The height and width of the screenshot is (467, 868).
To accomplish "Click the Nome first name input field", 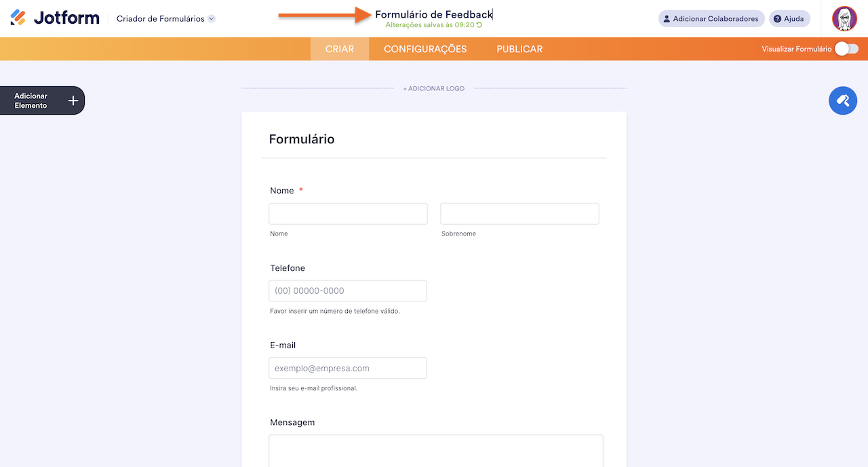I will (x=348, y=213).
